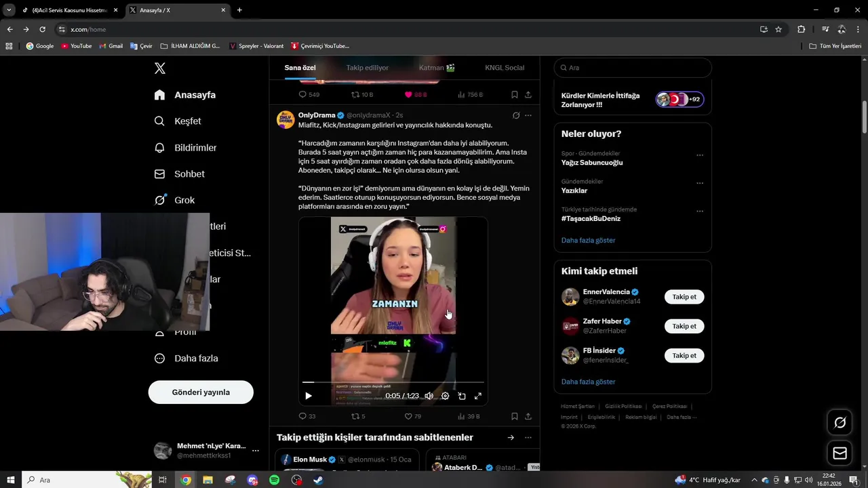
Task: Share the upper post with 756 B views
Action: 528,95
